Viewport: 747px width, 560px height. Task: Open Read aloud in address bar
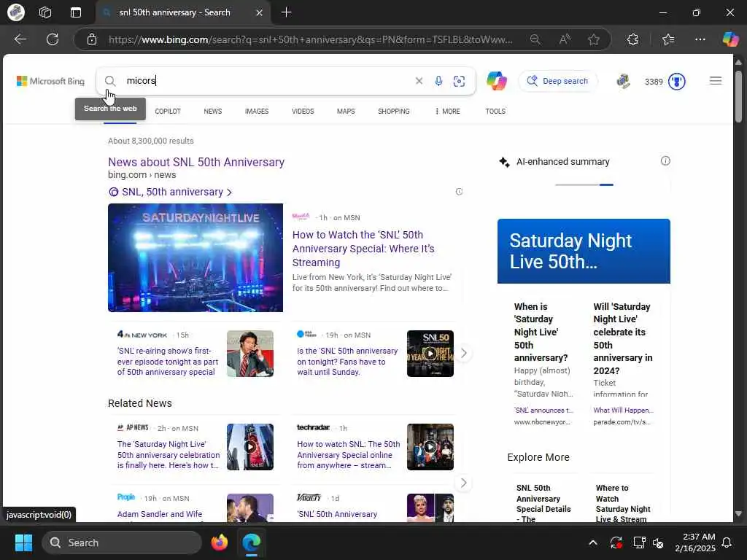pyautogui.click(x=565, y=39)
